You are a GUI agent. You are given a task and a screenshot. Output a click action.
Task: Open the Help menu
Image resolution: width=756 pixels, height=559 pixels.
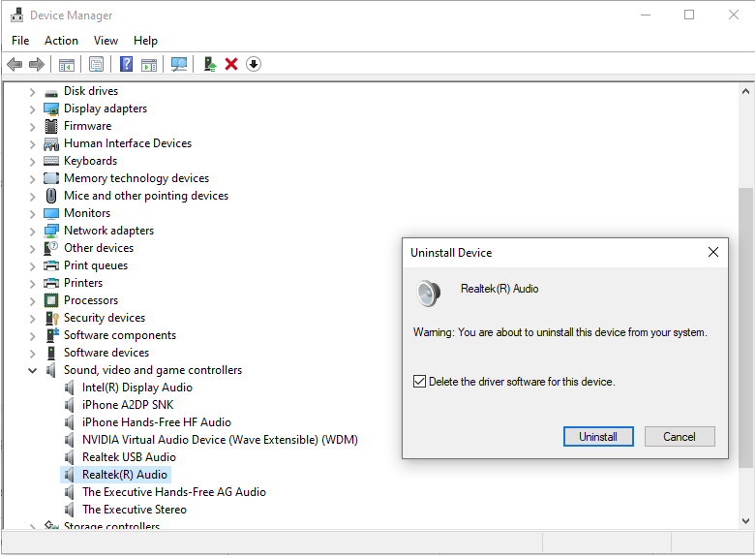click(x=145, y=41)
